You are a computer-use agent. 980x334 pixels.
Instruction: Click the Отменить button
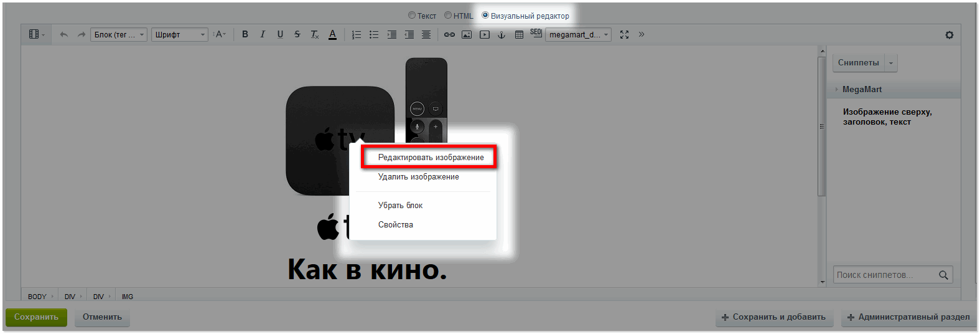[102, 317]
